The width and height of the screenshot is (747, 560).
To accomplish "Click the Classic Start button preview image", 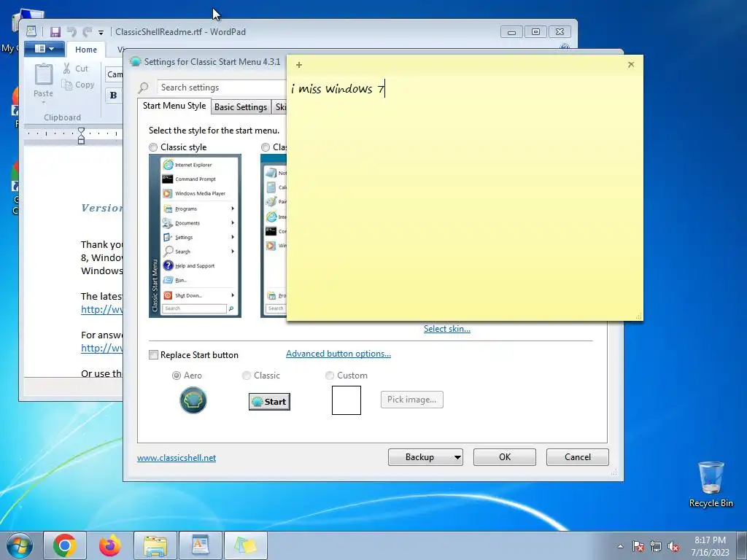I will click(269, 402).
